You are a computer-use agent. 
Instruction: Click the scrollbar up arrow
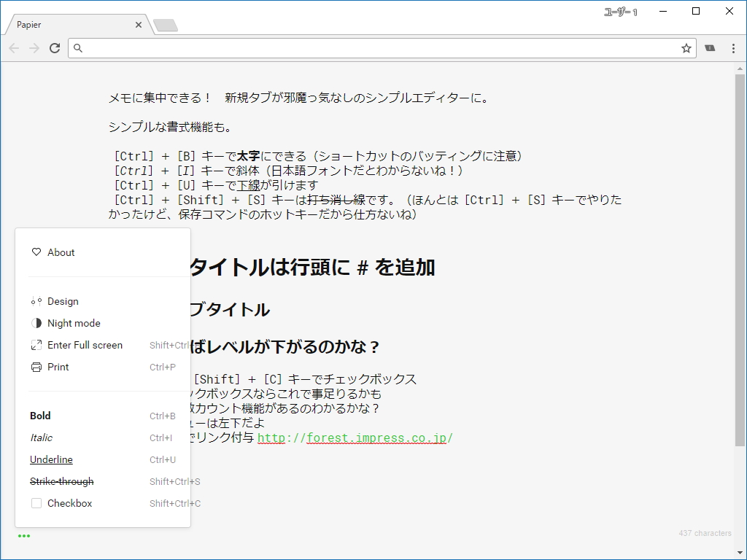point(740,69)
